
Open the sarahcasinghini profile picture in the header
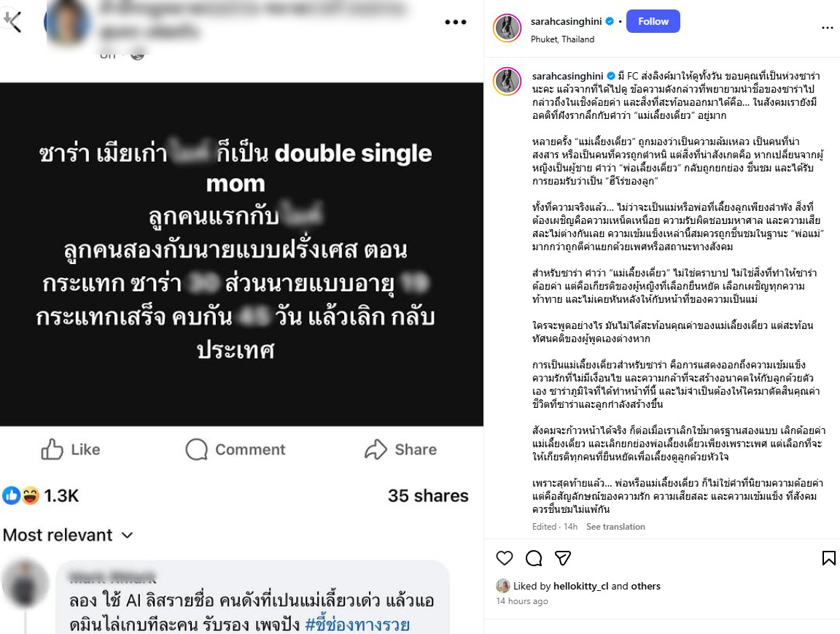[507, 28]
